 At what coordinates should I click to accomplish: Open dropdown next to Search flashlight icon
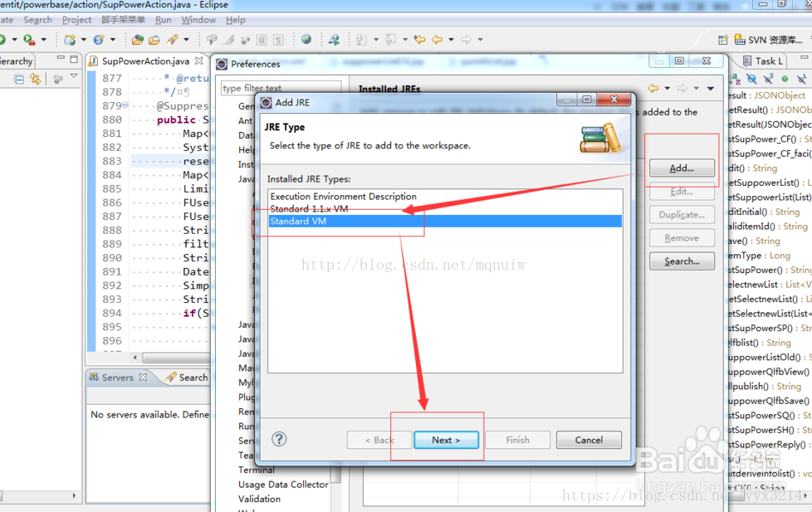point(186,39)
